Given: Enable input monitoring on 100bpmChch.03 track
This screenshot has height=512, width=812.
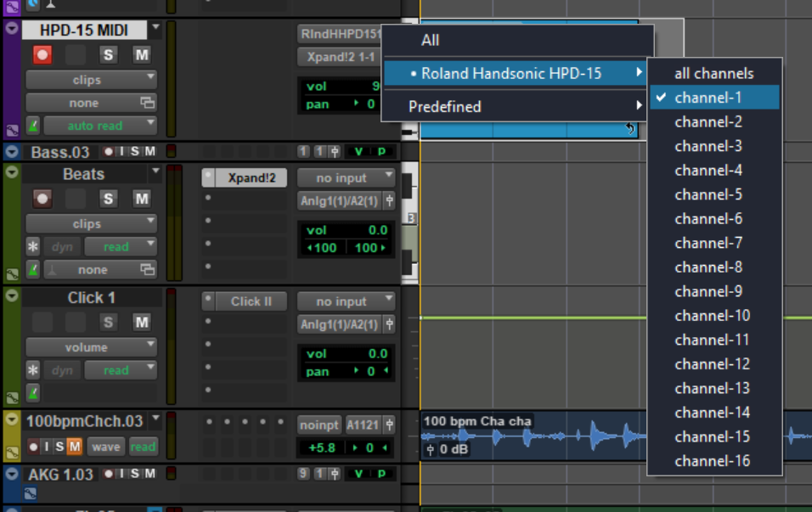Looking at the screenshot, I should coord(47,447).
